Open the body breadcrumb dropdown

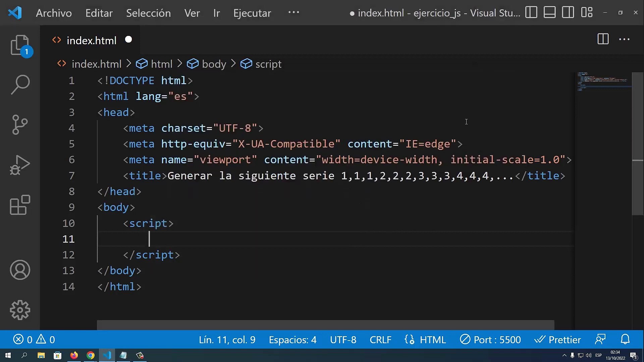214,64
